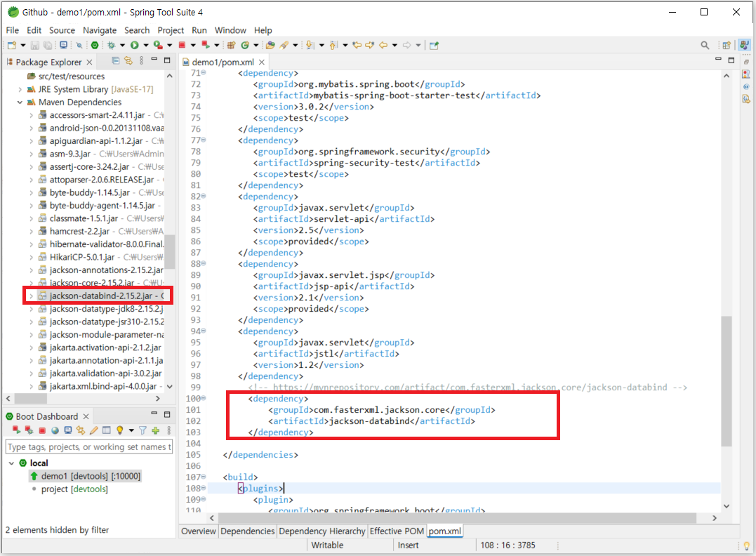Start selected app in Boot Dashboard

click(16, 430)
